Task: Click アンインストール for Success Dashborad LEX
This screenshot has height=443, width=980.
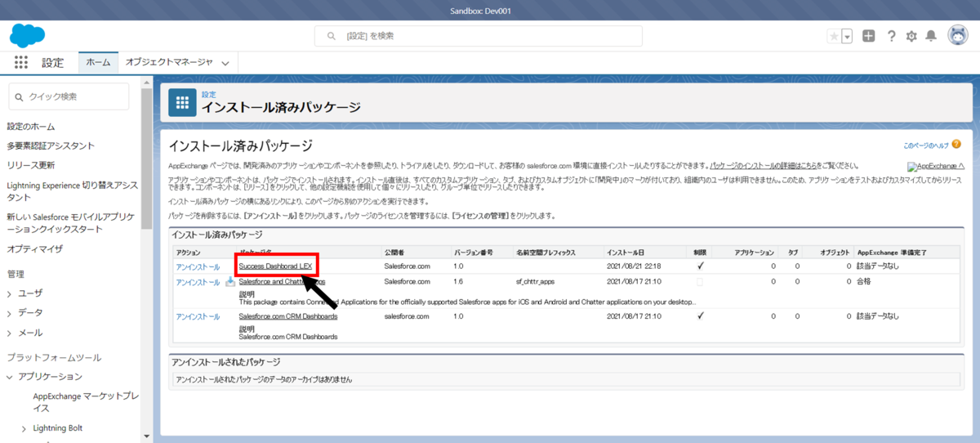Action: pyautogui.click(x=198, y=266)
